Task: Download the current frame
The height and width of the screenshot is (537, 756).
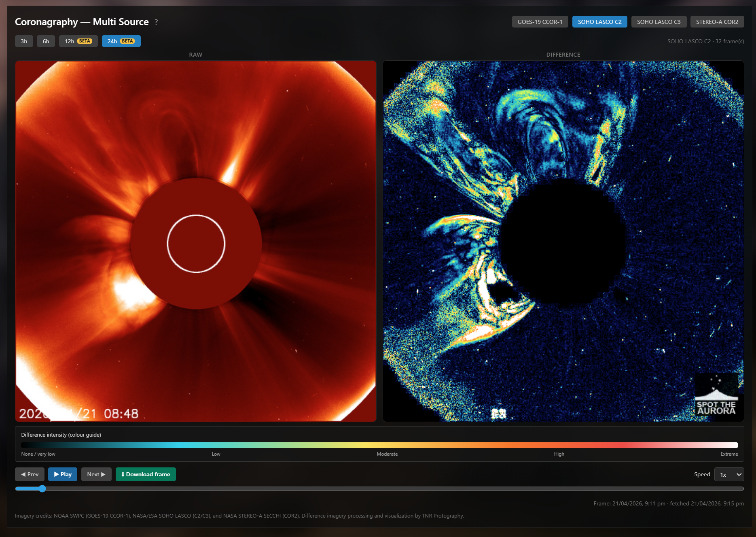Action: (146, 474)
